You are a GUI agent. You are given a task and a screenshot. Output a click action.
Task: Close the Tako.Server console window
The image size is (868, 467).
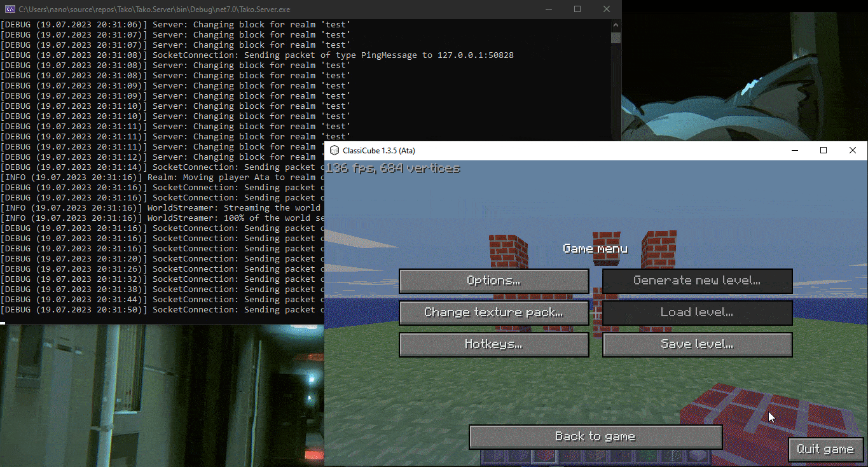point(607,9)
